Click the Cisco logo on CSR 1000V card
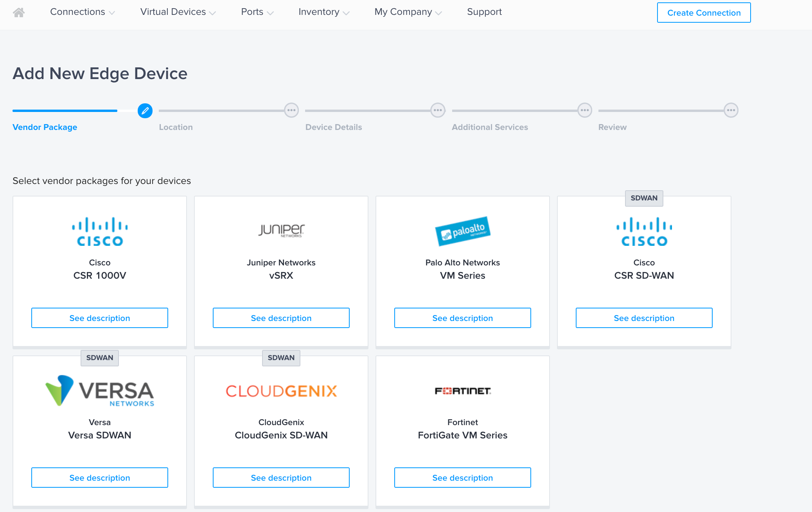The height and width of the screenshot is (512, 812). point(100,231)
